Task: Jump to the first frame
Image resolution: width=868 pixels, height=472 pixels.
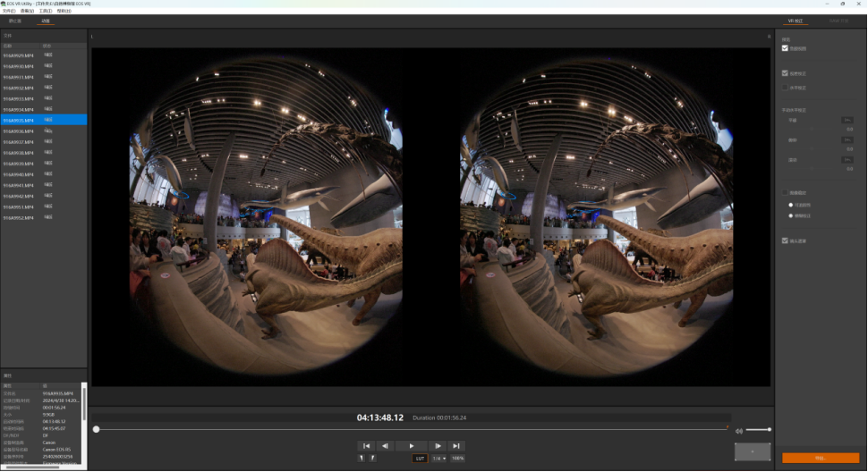Action: [365, 445]
